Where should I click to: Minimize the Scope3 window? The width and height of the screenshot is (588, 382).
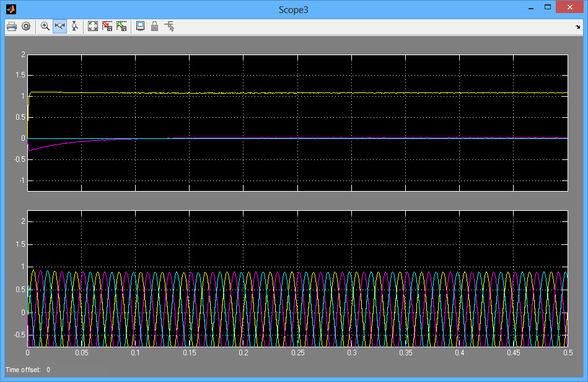tap(530, 7)
